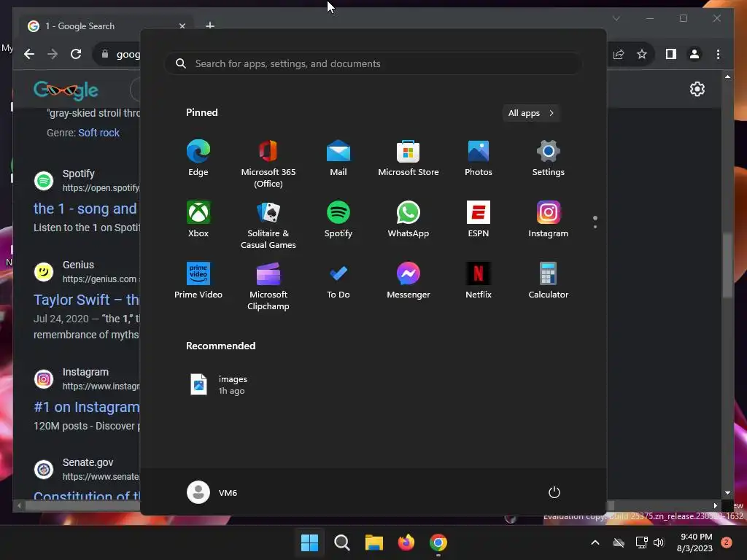Toggle Chrome side panel
Image resolution: width=747 pixels, height=560 pixels.
(x=671, y=54)
